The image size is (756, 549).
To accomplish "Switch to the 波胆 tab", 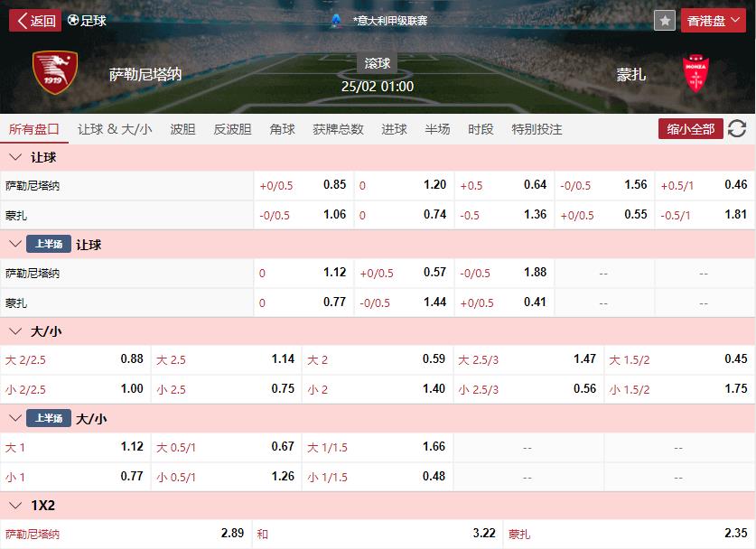I will 182,129.
